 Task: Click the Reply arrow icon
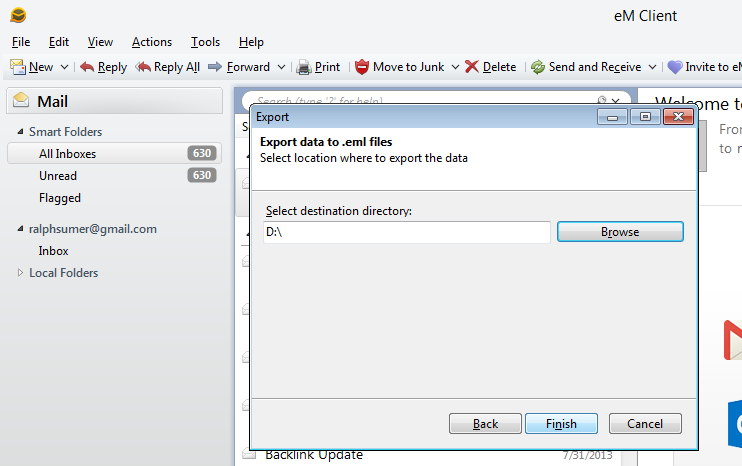tap(87, 67)
